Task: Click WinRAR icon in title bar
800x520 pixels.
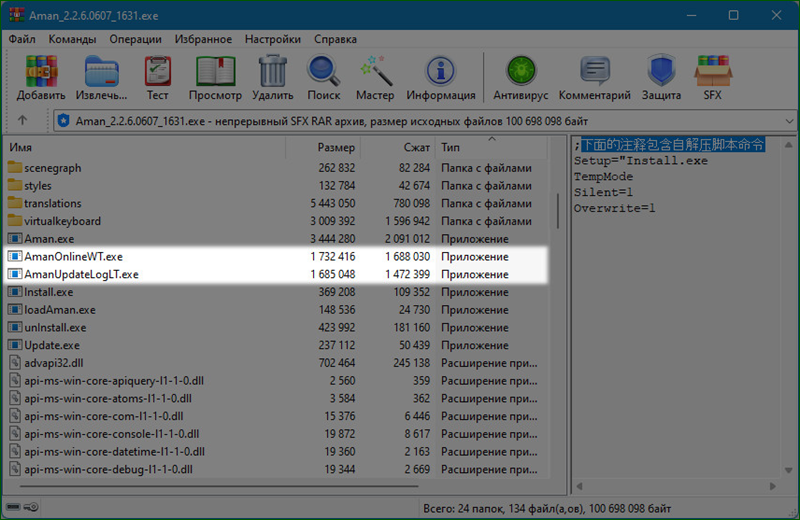Action: (x=16, y=15)
